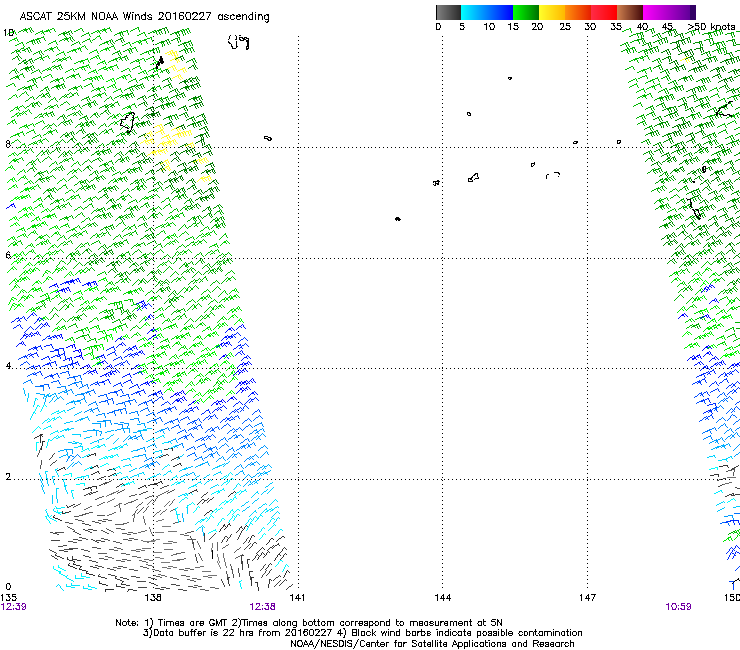Click the gray 0-5 knots color segment
Image resolution: width=740 pixels, height=650 pixels.
pyautogui.click(x=448, y=12)
